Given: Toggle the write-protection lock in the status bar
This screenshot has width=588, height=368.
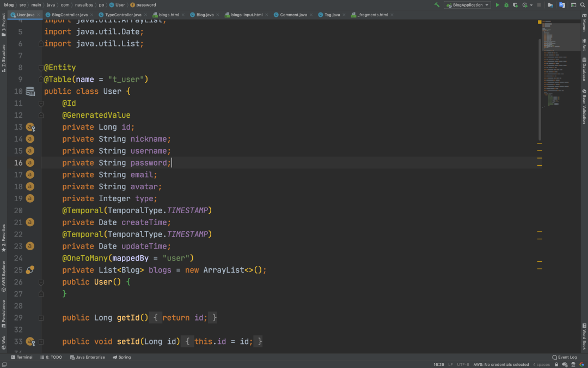Looking at the screenshot, I should coord(556,364).
